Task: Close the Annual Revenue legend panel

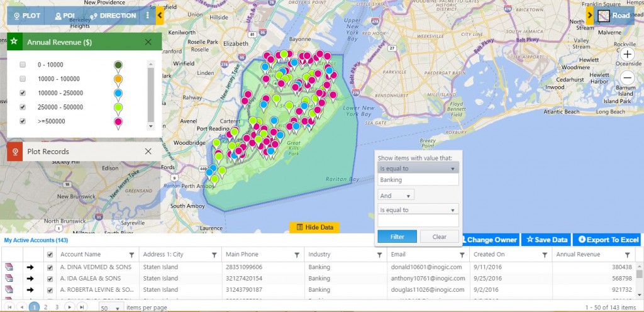Action: point(148,42)
